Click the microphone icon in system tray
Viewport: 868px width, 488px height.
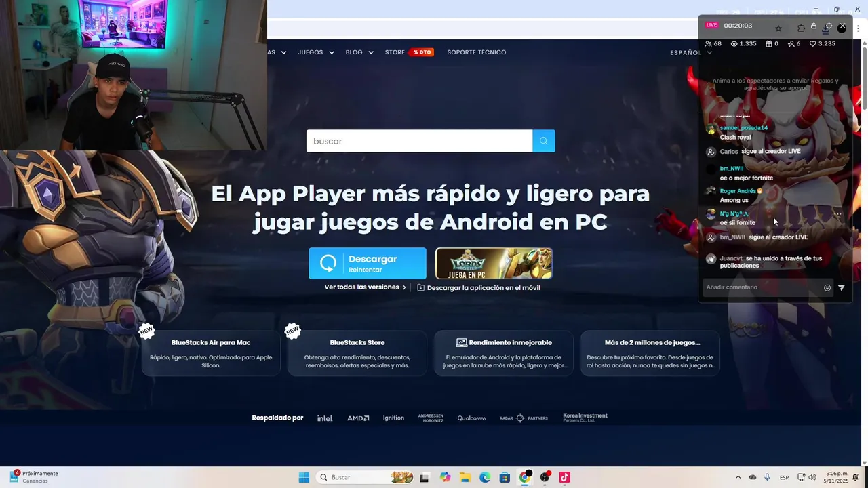click(767, 477)
